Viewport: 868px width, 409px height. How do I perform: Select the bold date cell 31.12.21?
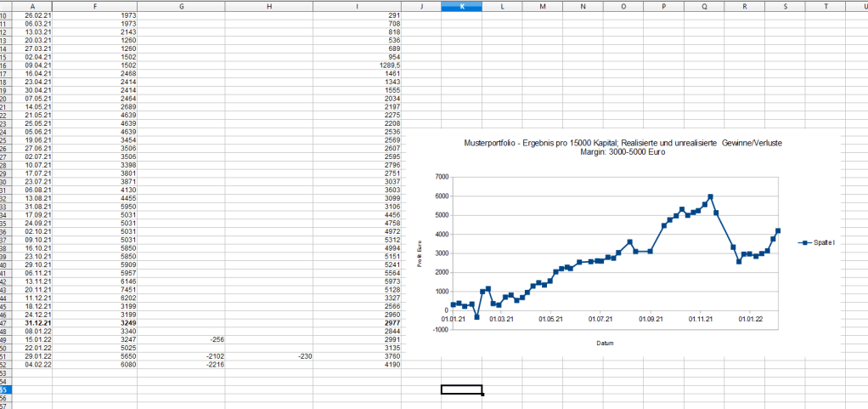[x=40, y=323]
